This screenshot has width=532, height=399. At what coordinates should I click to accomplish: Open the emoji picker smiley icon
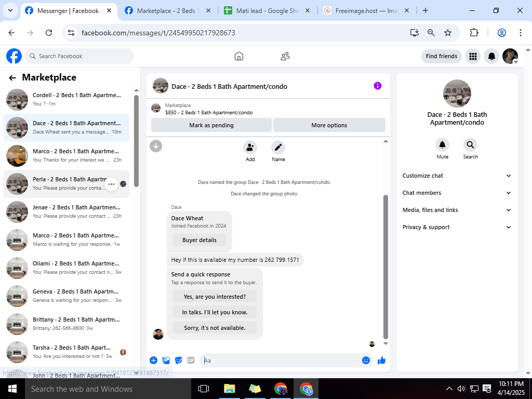[x=366, y=361]
